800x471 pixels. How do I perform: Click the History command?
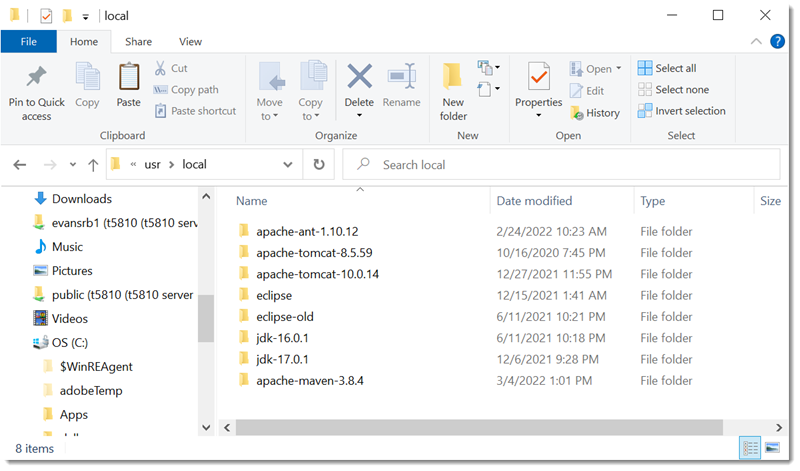click(595, 113)
